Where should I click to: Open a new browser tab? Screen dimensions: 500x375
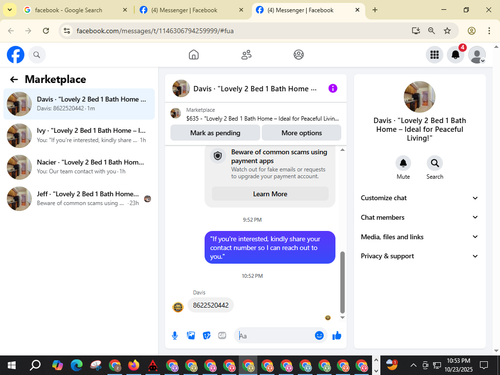375,10
